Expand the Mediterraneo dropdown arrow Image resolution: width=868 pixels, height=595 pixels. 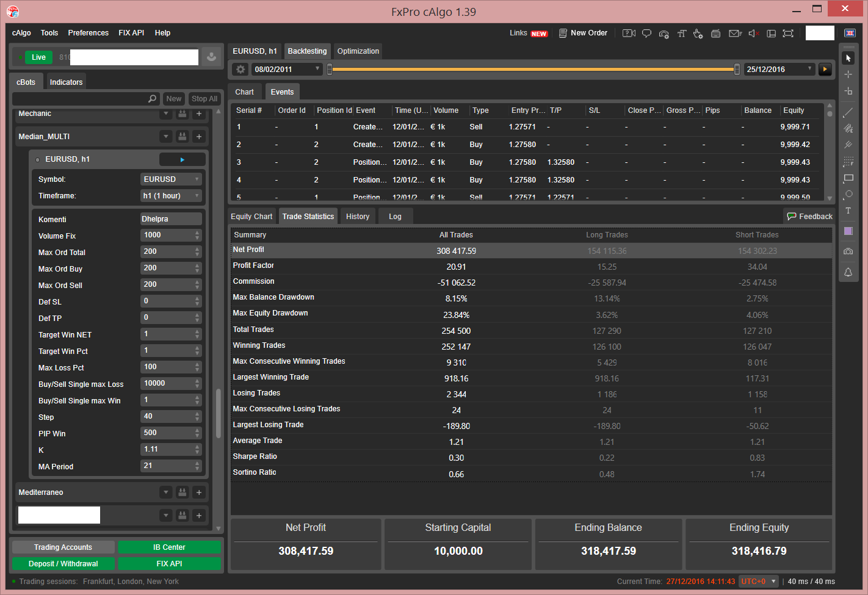coord(165,492)
